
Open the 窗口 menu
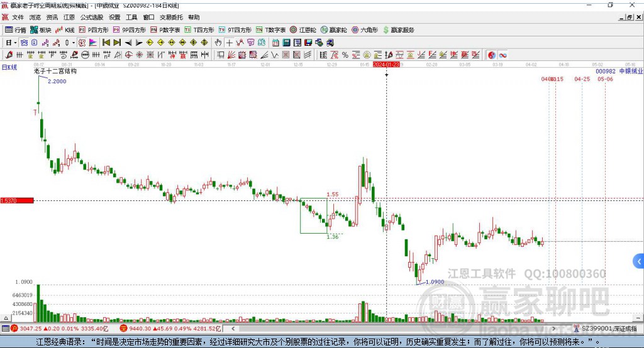tap(148, 17)
